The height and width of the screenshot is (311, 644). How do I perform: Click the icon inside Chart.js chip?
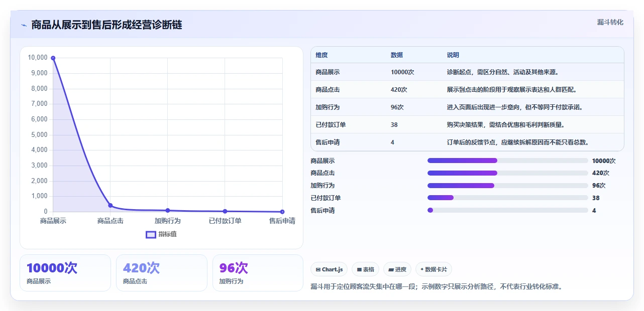[318, 270]
